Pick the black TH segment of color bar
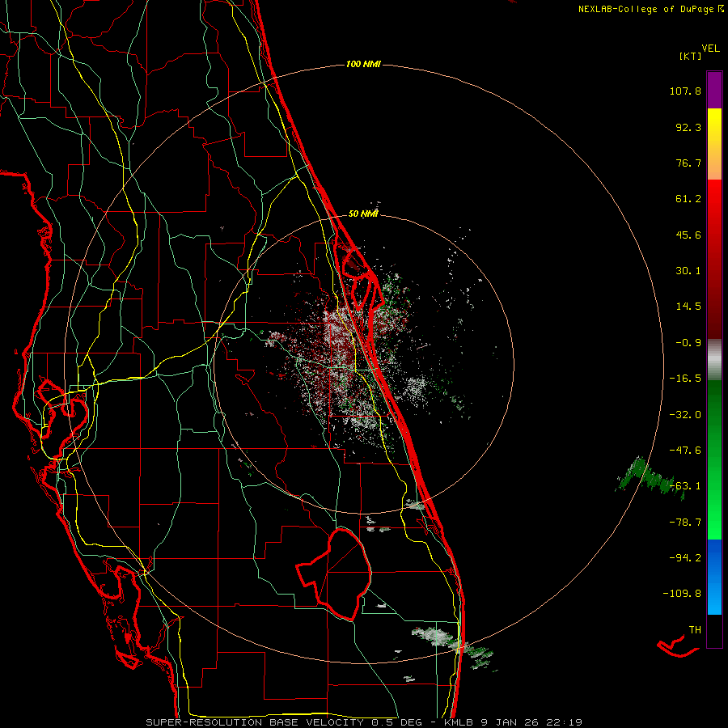This screenshot has width=728, height=728. 714,630
